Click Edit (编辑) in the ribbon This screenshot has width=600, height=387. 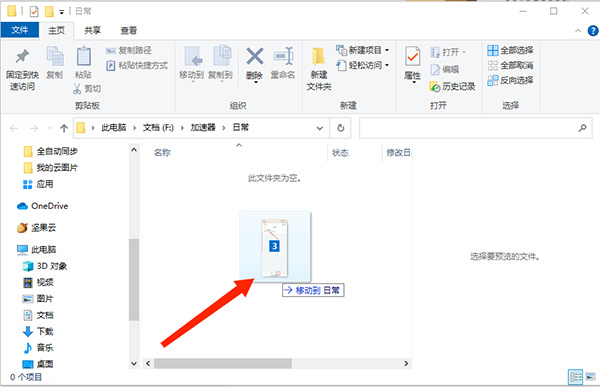tap(444, 69)
